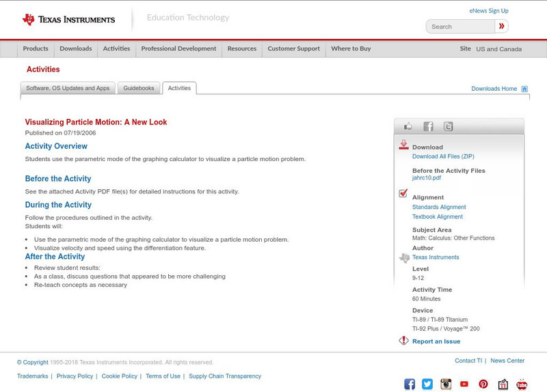Click Download All Files (ZIP)
Image resolution: width=547 pixels, height=392 pixels.
coord(443,156)
